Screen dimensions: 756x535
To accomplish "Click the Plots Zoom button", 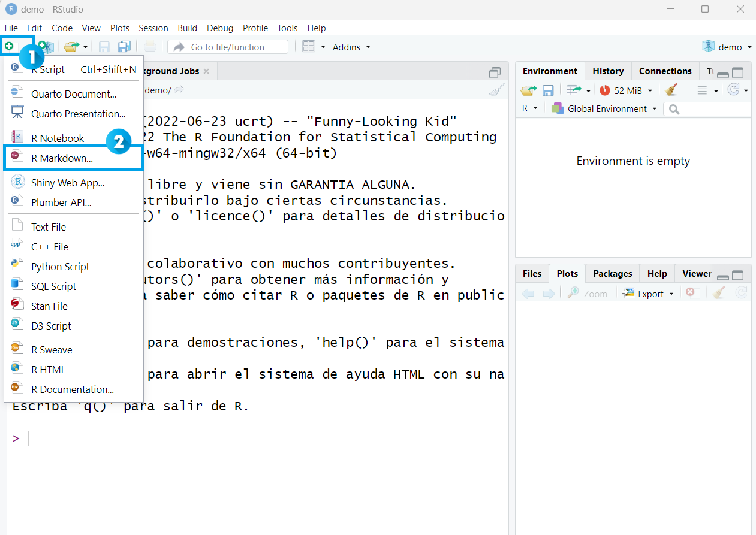I will tap(588, 294).
